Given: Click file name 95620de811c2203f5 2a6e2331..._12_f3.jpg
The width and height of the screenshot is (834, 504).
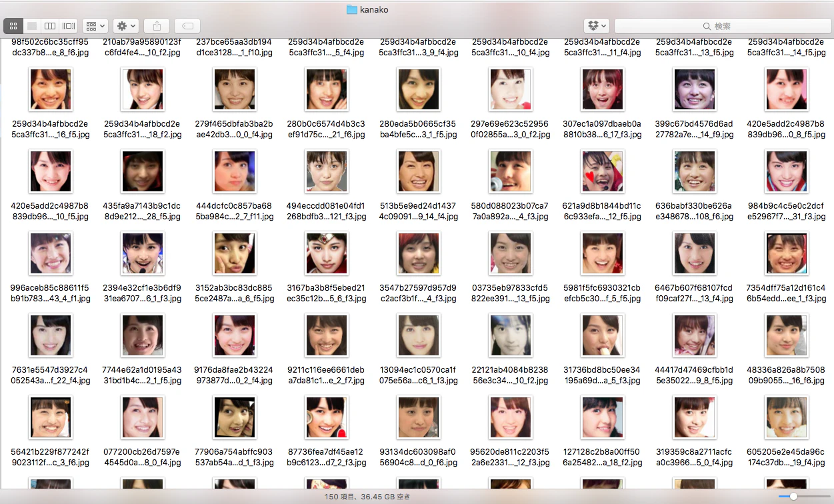Looking at the screenshot, I should pos(511,457).
